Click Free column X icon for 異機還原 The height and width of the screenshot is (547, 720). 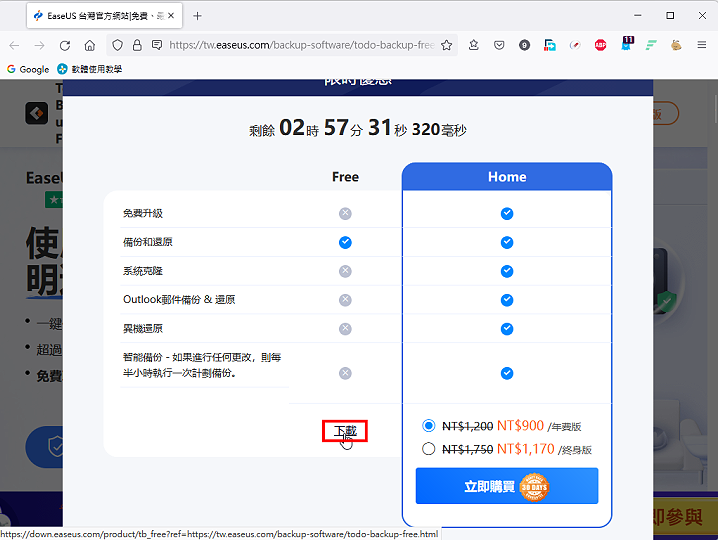(x=345, y=329)
